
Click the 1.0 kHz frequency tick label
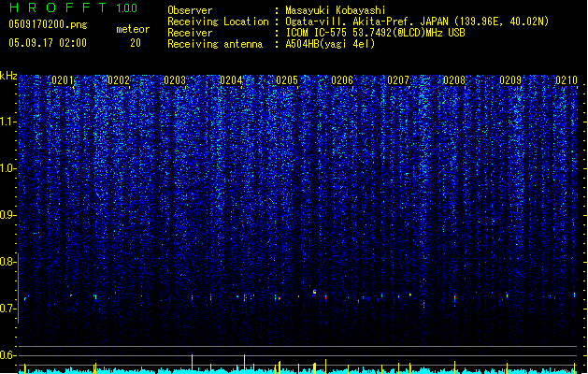pyautogui.click(x=8, y=168)
